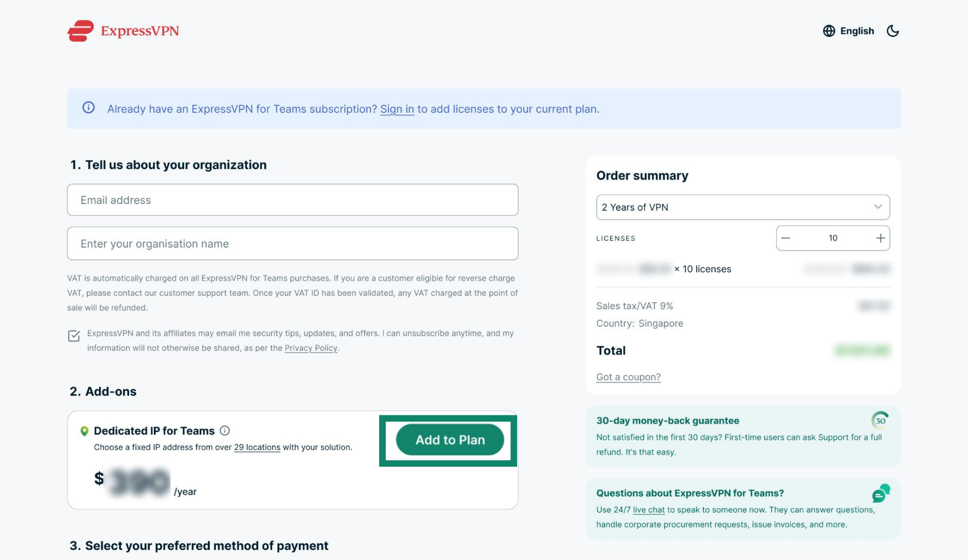Open the 29 locations link
The image size is (968, 560).
click(x=257, y=447)
